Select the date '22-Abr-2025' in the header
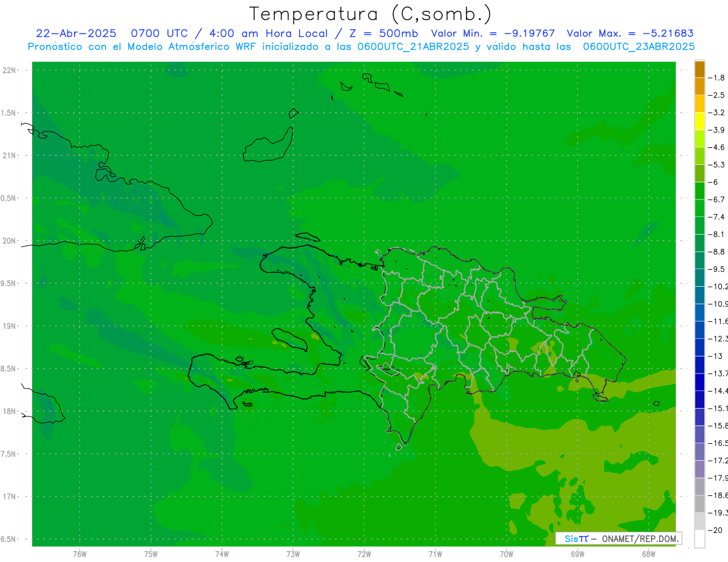 point(76,33)
